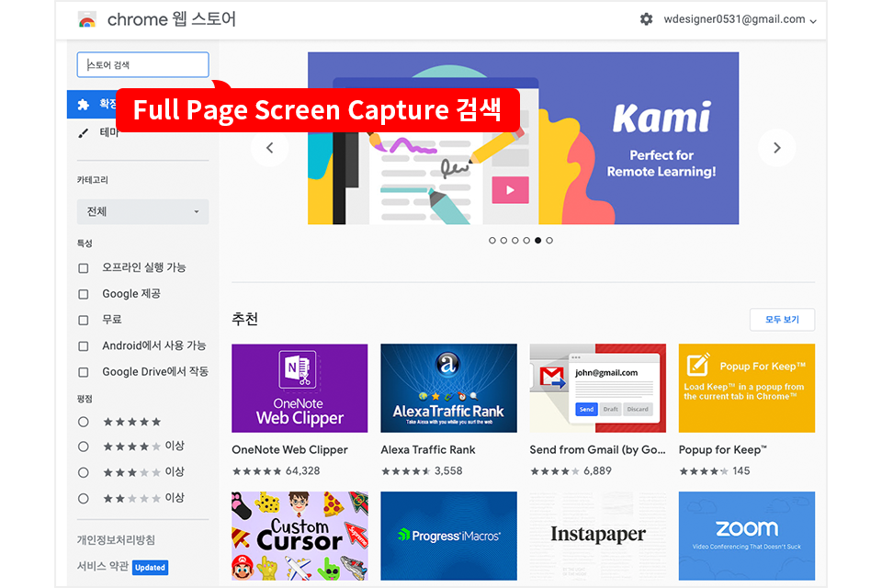Click the 추천 section heading

pyautogui.click(x=244, y=319)
